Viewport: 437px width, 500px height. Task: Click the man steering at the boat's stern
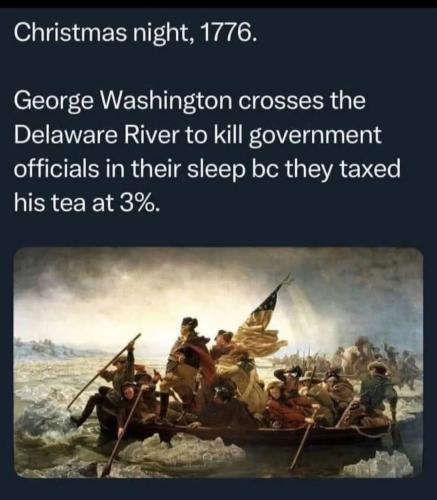378,387
